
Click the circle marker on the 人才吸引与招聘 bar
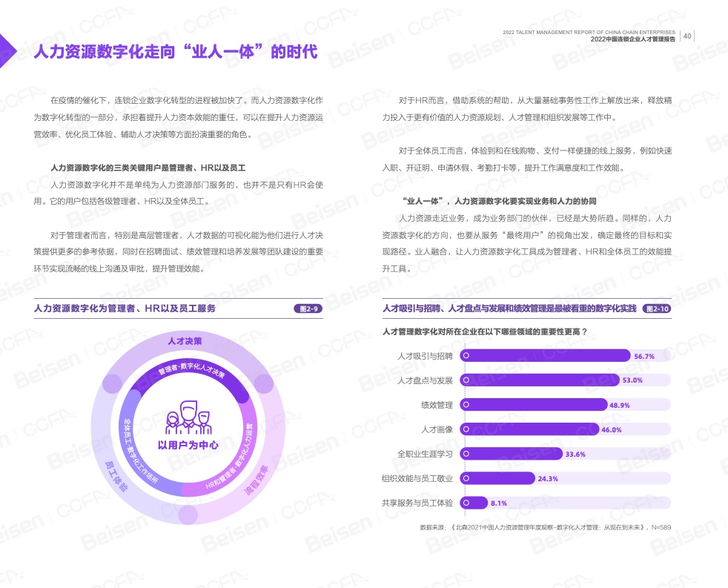[x=466, y=356]
